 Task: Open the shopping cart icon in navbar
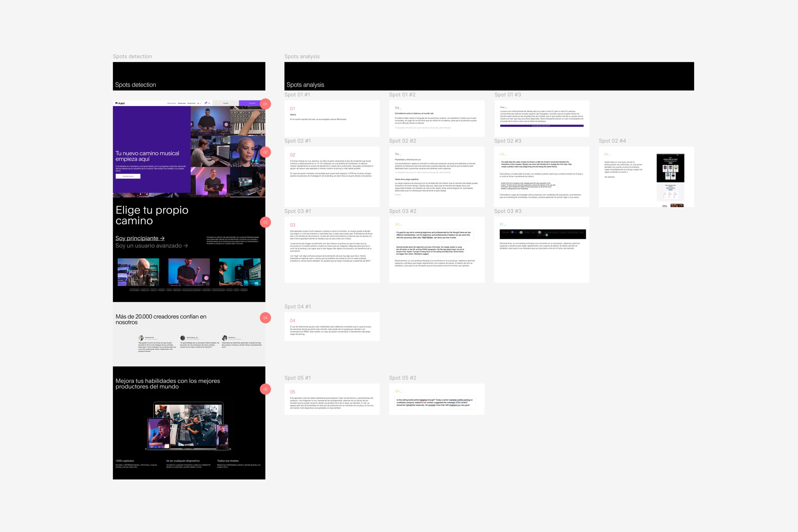(205, 103)
